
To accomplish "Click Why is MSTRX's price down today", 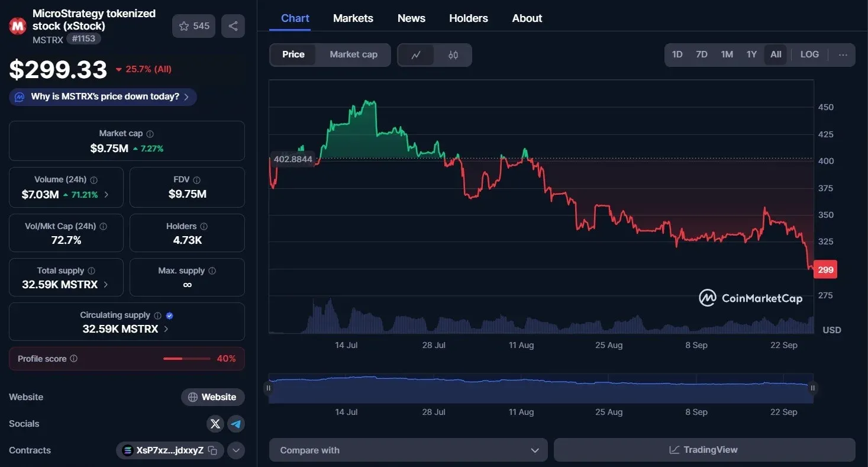I will [x=103, y=96].
